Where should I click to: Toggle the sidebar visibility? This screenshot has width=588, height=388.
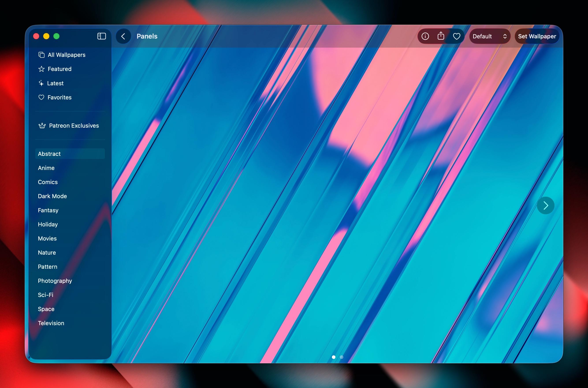(x=102, y=36)
